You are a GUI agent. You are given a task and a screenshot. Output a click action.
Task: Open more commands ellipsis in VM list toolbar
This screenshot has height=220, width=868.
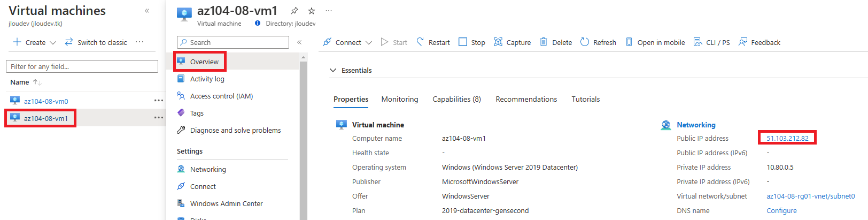point(139,42)
